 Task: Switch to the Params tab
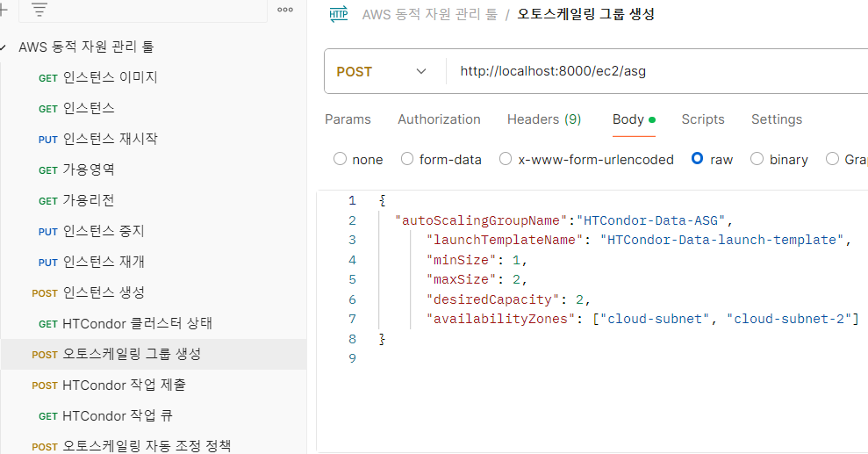tap(348, 119)
